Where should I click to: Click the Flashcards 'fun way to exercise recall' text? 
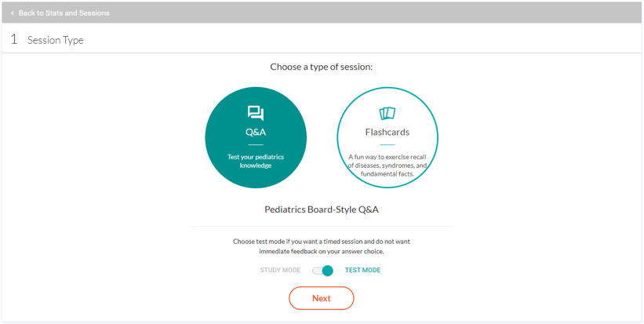coord(387,165)
